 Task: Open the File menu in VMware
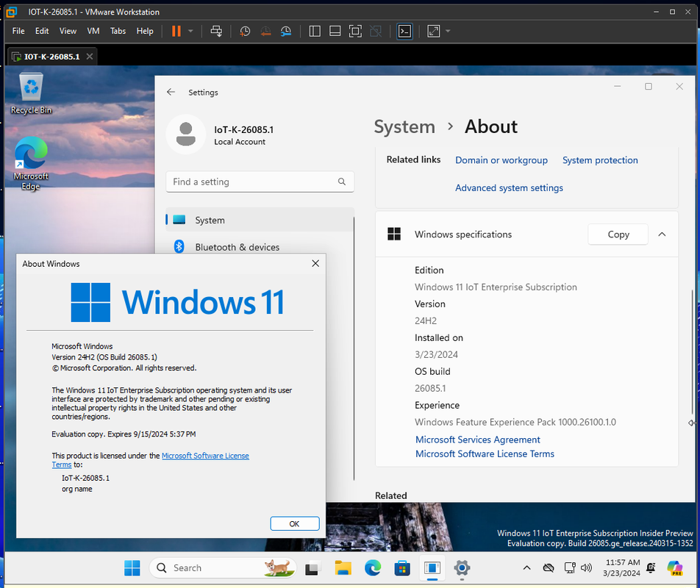click(18, 31)
